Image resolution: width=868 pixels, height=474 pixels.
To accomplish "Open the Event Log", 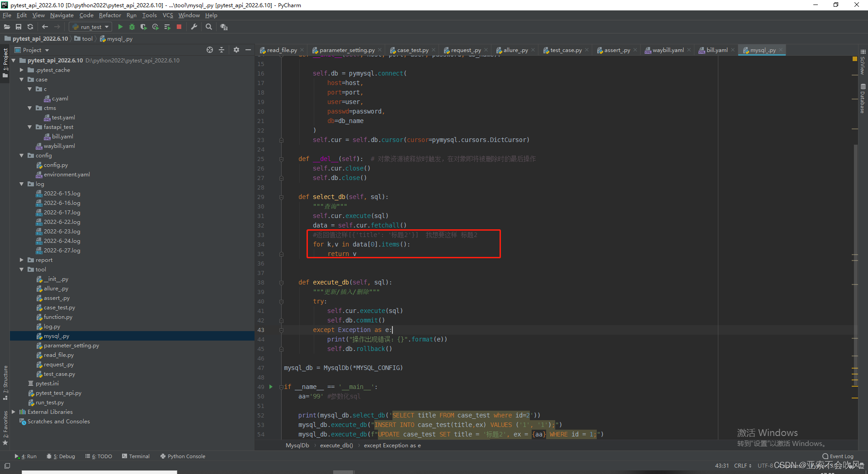I will [838, 456].
